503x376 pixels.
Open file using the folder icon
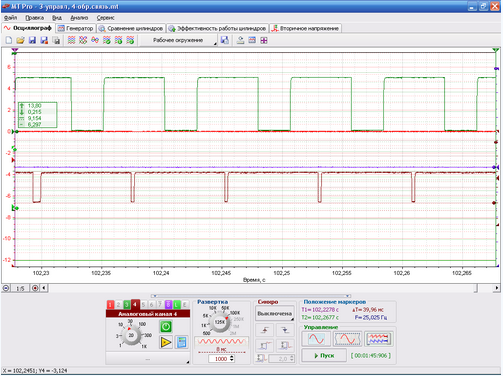coord(20,40)
